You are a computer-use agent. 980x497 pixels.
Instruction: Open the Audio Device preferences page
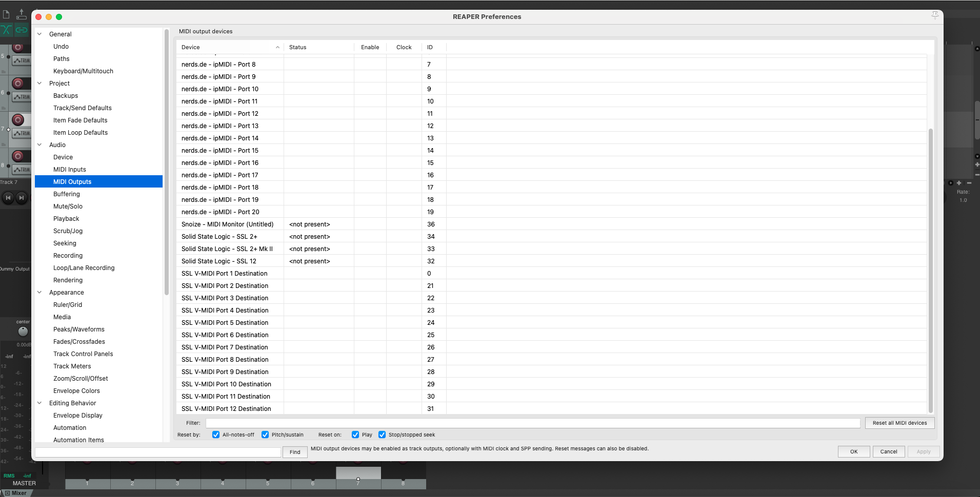[x=63, y=157]
